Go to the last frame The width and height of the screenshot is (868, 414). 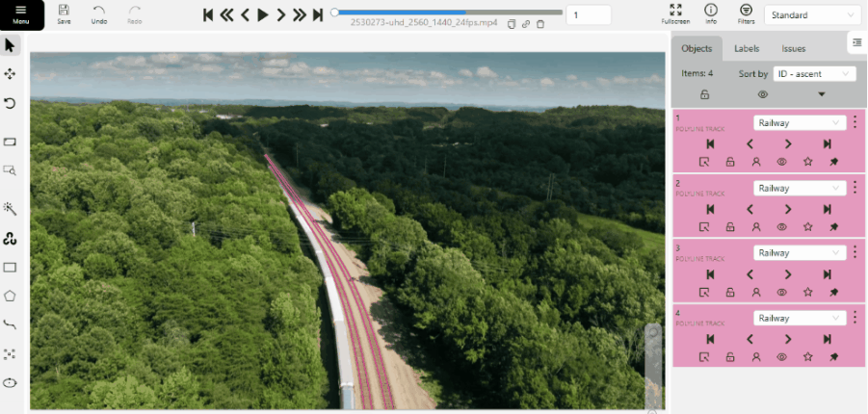pos(318,15)
